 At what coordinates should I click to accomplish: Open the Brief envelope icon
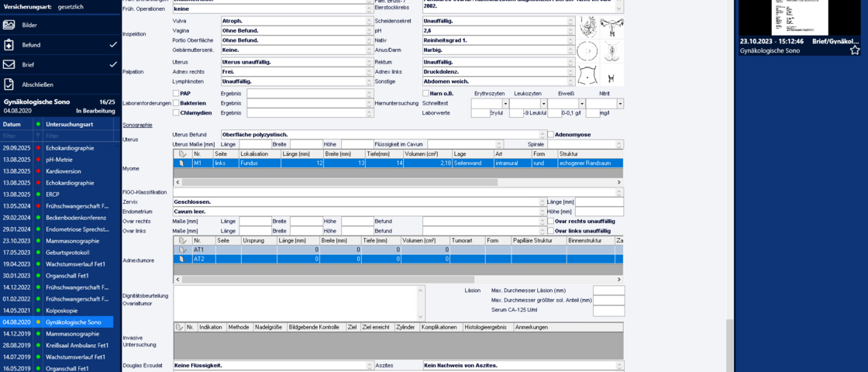click(x=9, y=64)
